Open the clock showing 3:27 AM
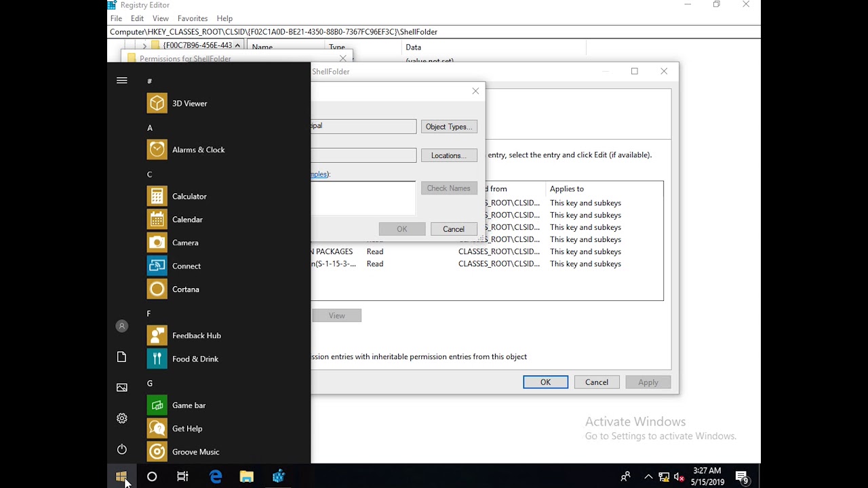This screenshot has width=868, height=488. tap(707, 476)
